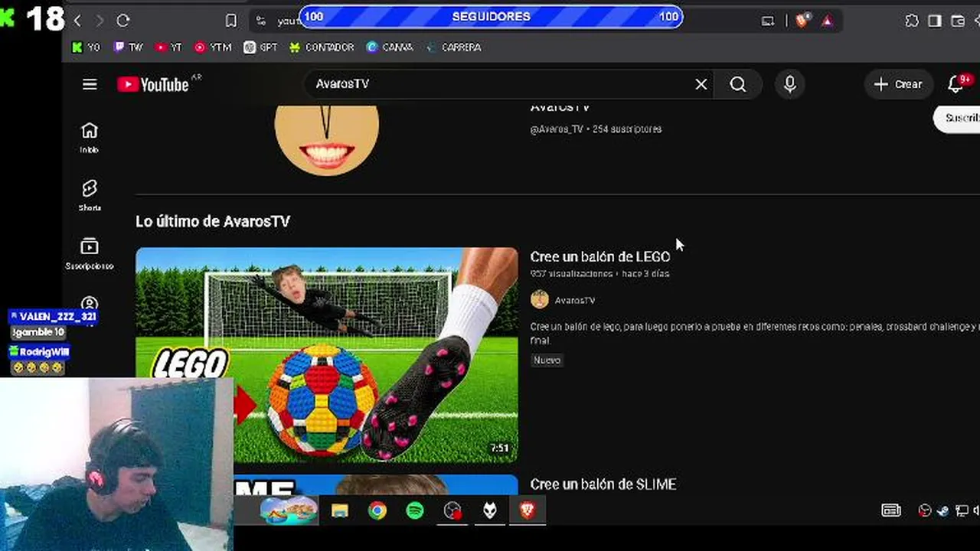Image resolution: width=980 pixels, height=551 pixels.
Task: Go forward in the browser
Action: [100, 21]
